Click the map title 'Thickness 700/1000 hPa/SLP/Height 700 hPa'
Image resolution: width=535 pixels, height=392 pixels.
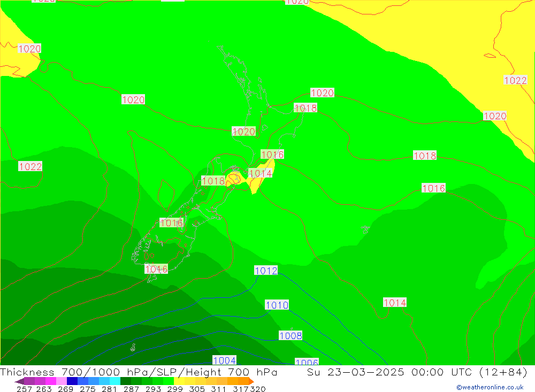tap(139, 372)
